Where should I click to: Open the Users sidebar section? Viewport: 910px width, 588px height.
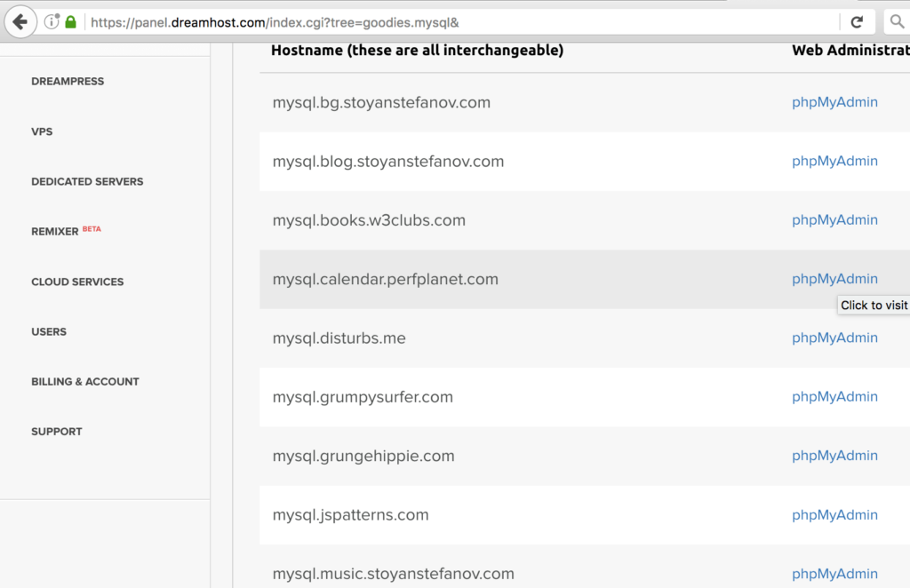[49, 331]
